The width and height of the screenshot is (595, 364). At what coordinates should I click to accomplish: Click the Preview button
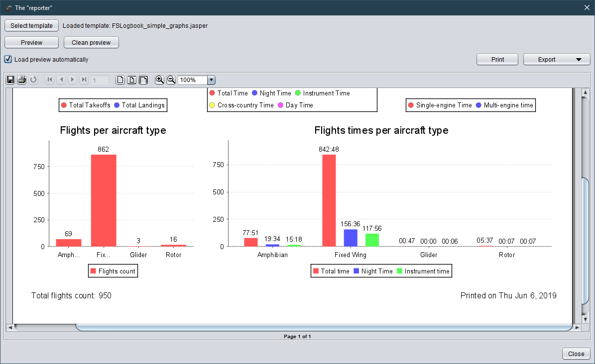pyautogui.click(x=31, y=42)
